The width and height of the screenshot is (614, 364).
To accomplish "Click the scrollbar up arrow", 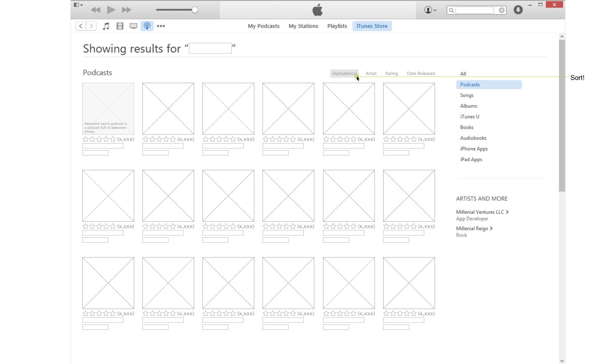I will pos(562,37).
